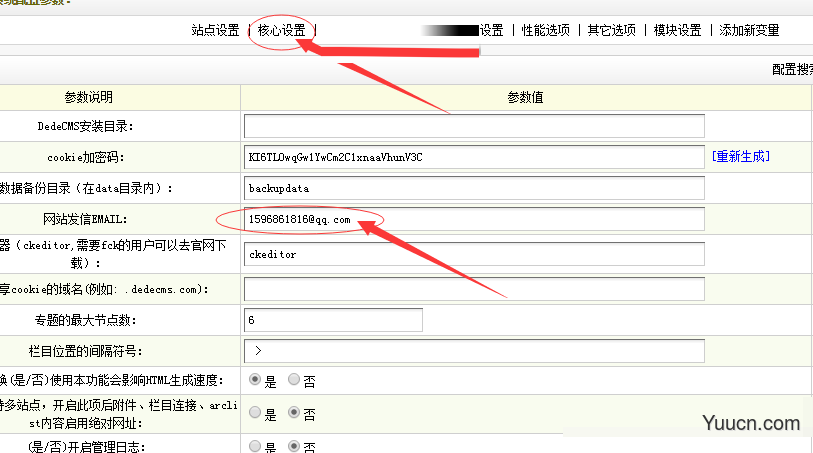Focus the editor field containing ckeditor
Image resolution: width=813 pixels, height=453 pixels.
click(x=474, y=254)
